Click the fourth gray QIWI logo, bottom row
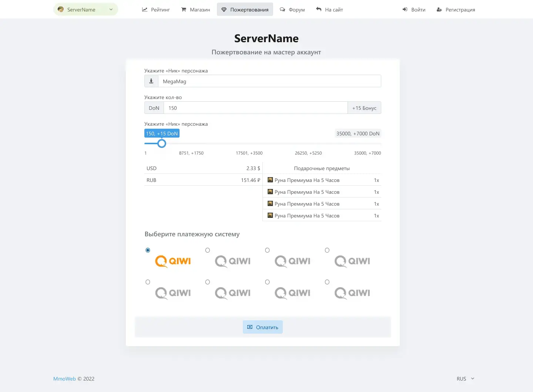The width and height of the screenshot is (533, 392). coord(352,293)
